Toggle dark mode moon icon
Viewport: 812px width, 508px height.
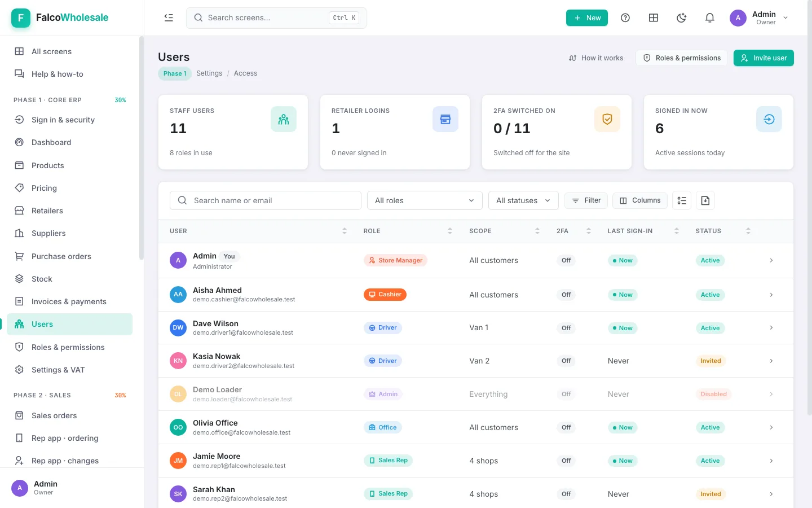click(682, 18)
